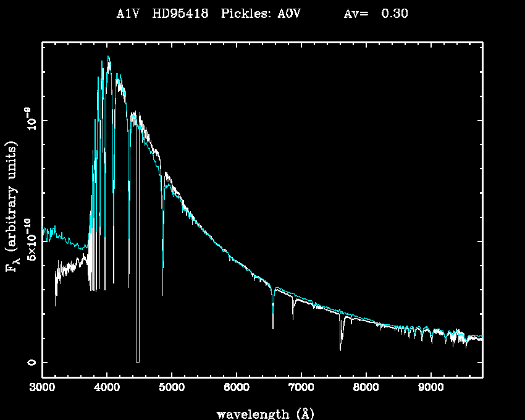The image size is (525, 420).
Task: Click the 'Fλ (arbitrary units)' y-axis label
Action: tap(12, 207)
